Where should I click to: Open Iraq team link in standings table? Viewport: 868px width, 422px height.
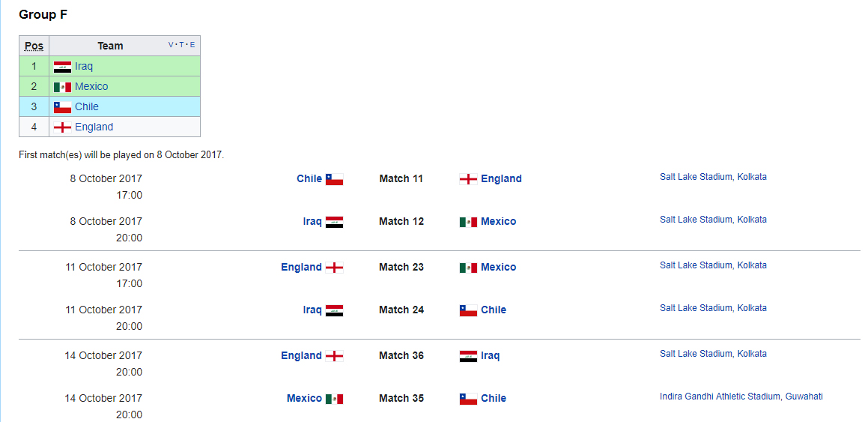click(x=84, y=67)
